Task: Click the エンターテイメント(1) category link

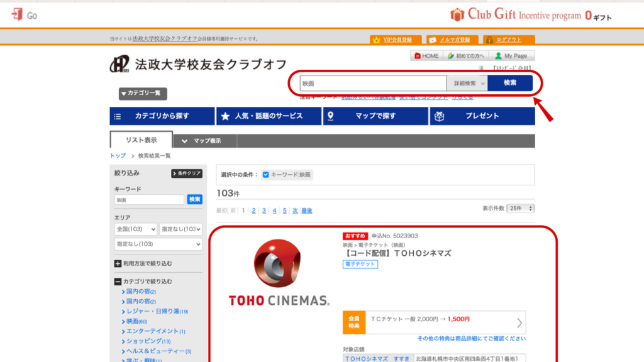Action: pyautogui.click(x=156, y=331)
